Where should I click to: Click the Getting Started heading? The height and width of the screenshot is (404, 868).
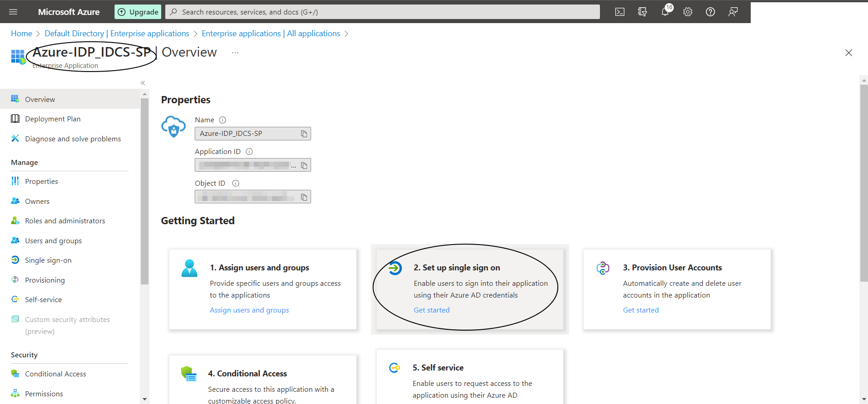pos(198,221)
